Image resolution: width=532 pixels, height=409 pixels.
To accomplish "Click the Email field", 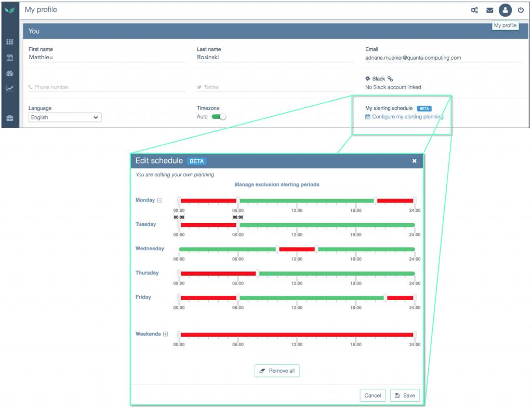I will pos(444,58).
